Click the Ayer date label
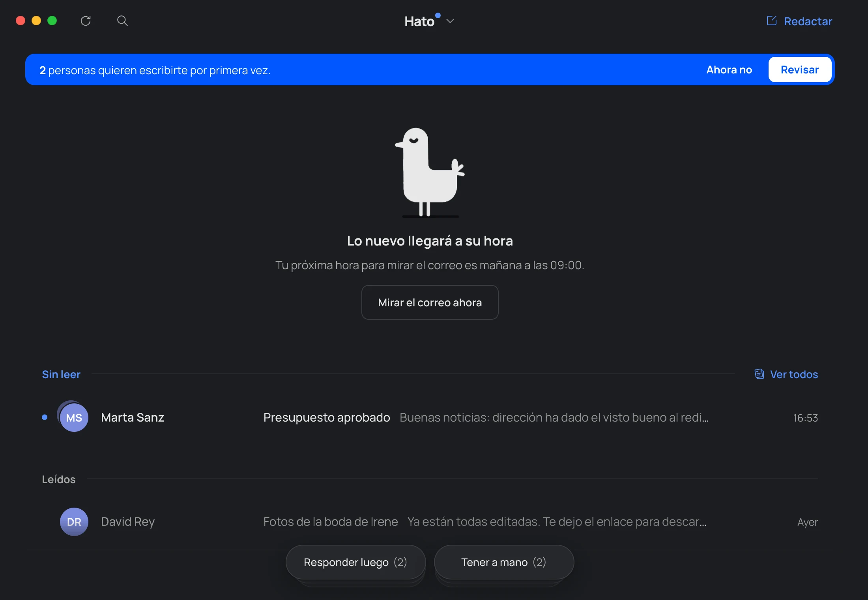This screenshot has height=600, width=868. [x=807, y=522]
